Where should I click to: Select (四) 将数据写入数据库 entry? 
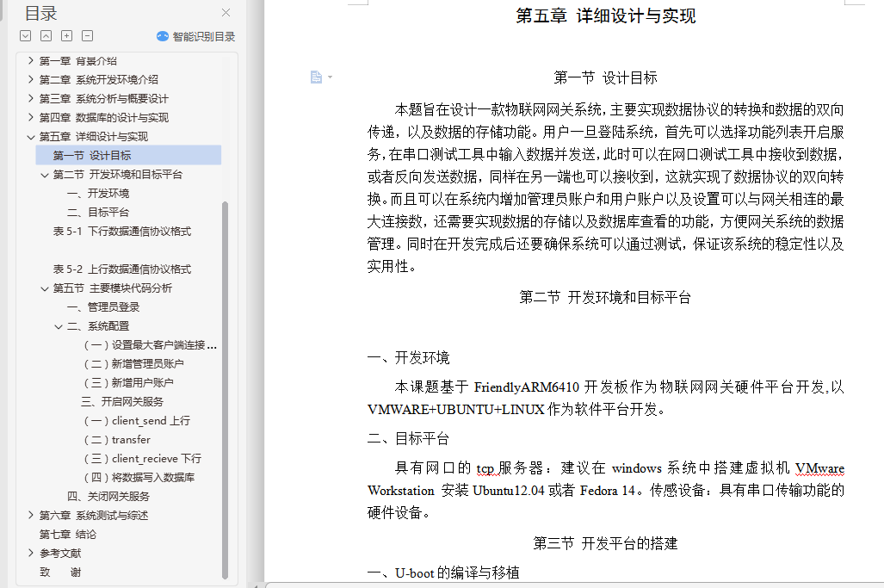[139, 478]
